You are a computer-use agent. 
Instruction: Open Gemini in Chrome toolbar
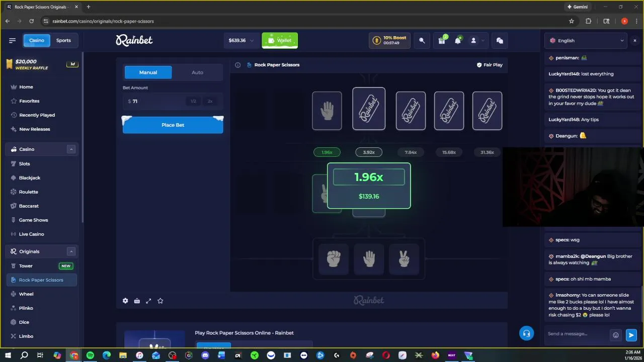(577, 7)
